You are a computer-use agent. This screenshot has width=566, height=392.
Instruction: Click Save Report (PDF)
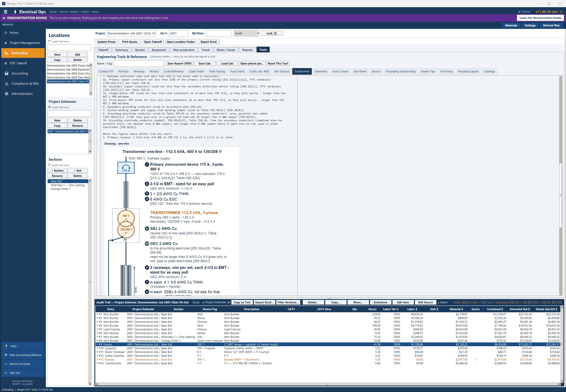point(180,63)
